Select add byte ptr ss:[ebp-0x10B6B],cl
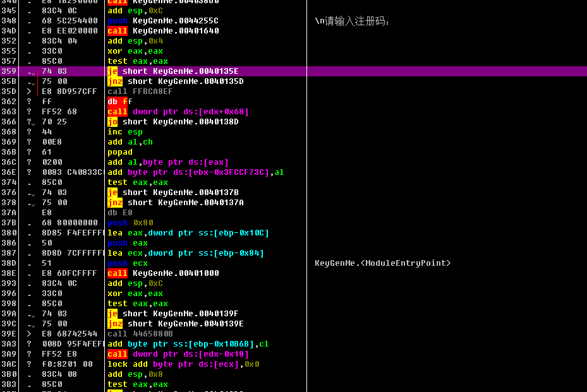This screenshot has height=392, width=587. (188, 344)
